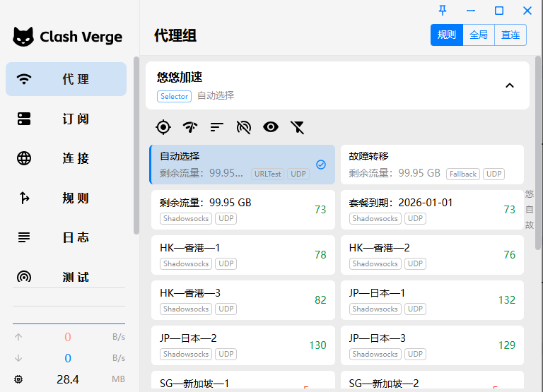543x392 pixels.
Task: Pin the window with the pushpin icon
Action: [443, 10]
